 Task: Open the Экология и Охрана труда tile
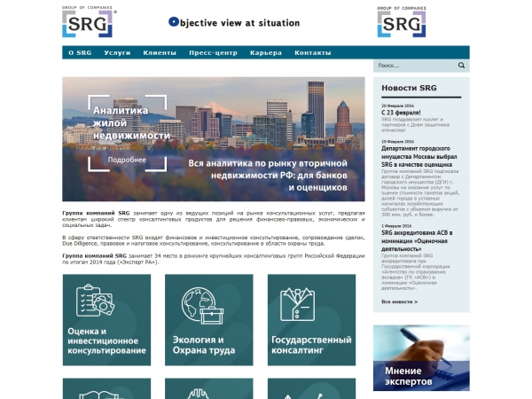tap(209, 320)
